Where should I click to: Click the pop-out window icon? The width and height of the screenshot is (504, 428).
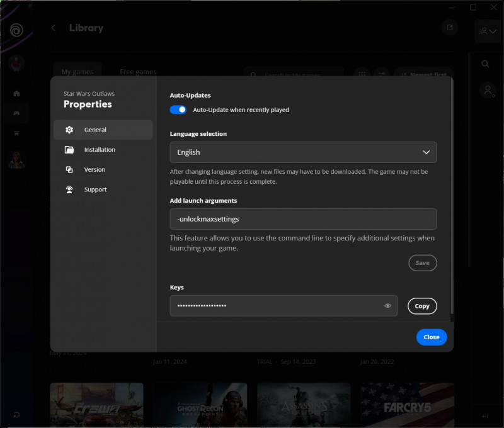coord(450,28)
